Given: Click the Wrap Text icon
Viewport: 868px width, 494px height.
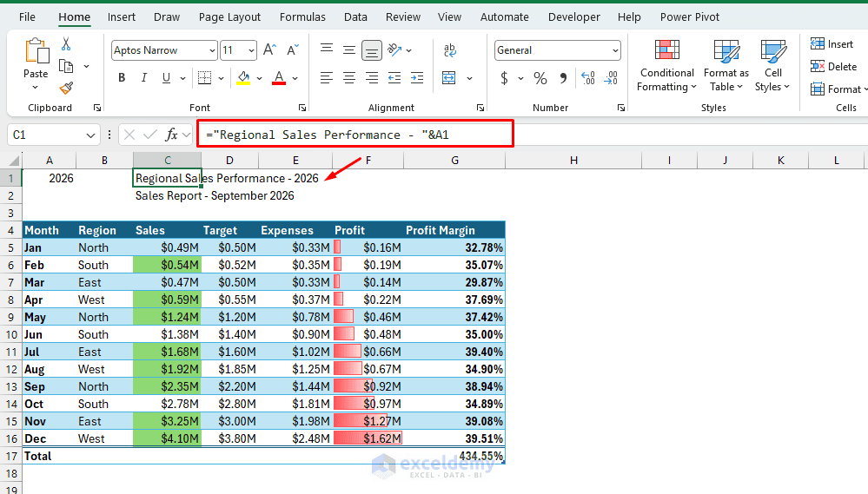Looking at the screenshot, I should click(x=450, y=50).
